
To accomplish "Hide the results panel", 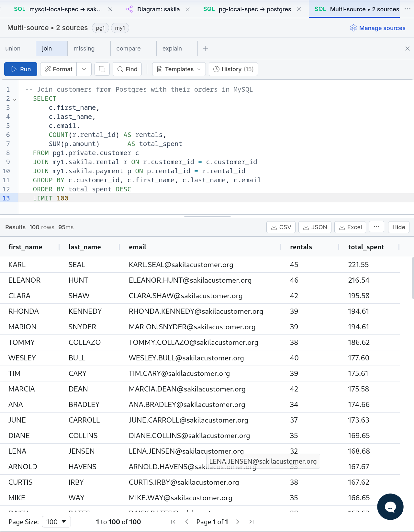I will point(399,227).
